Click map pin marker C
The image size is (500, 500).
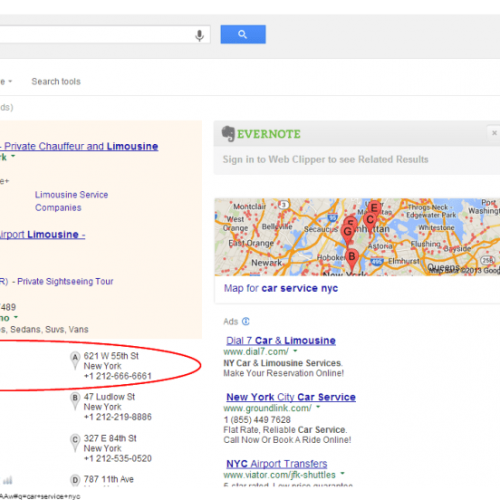370,222
